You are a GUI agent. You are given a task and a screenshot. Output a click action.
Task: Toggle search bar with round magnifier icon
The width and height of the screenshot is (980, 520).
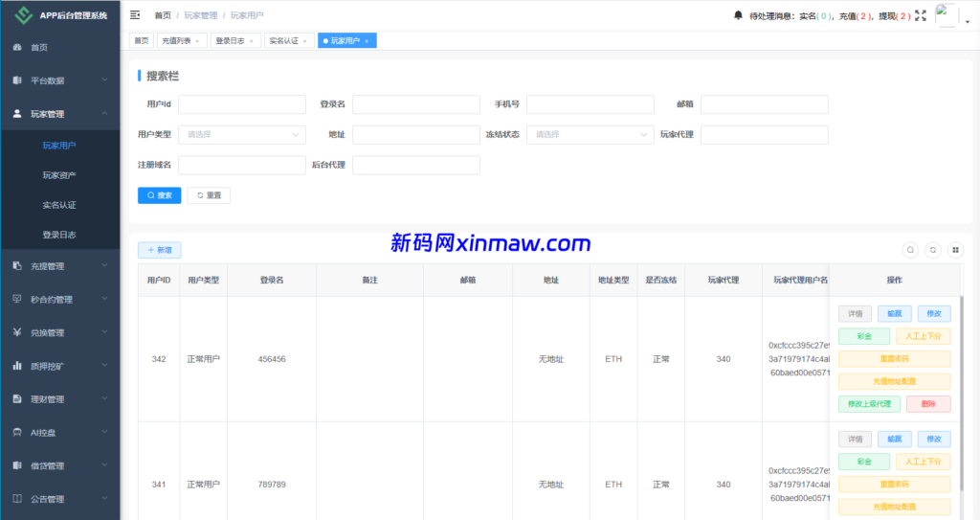[910, 250]
